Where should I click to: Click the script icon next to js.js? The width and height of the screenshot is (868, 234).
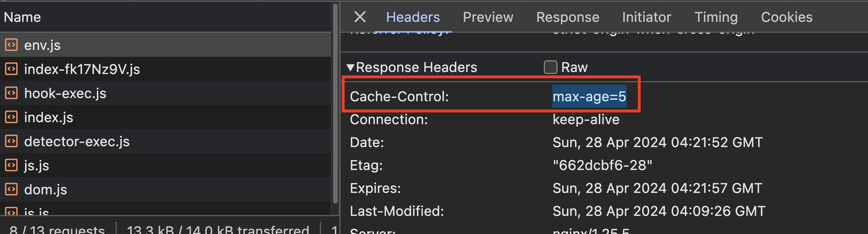click(11, 166)
